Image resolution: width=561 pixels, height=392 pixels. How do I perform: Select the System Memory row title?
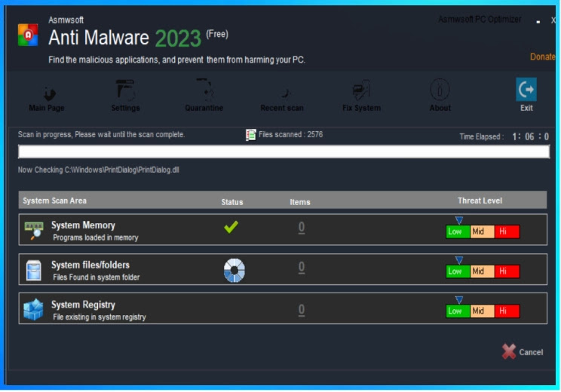tap(83, 225)
